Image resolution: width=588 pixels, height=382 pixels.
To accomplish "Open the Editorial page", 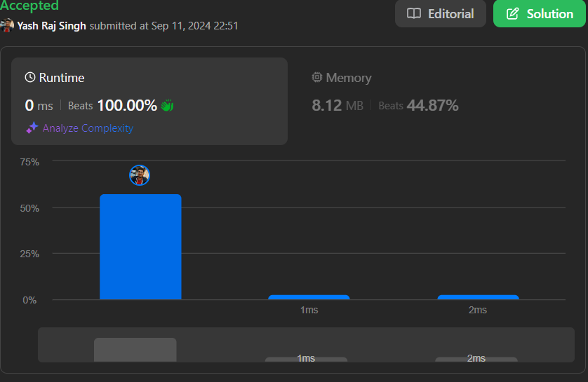I will coord(441,14).
